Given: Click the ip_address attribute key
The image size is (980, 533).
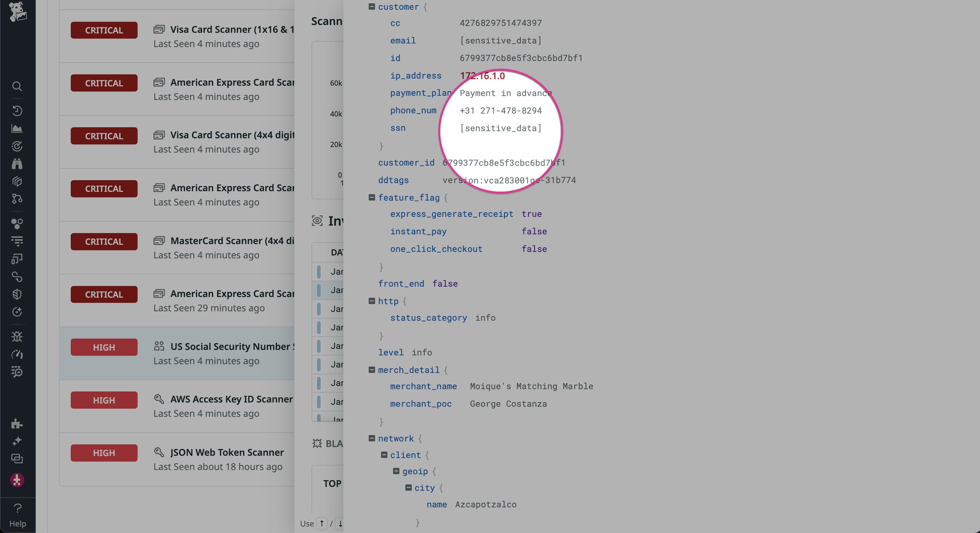Looking at the screenshot, I should coord(415,76).
